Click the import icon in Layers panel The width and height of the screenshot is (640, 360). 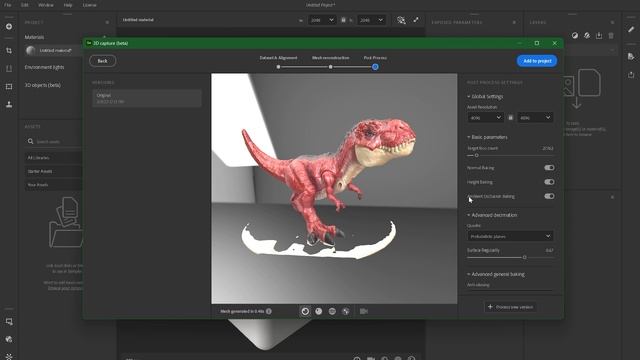599,36
